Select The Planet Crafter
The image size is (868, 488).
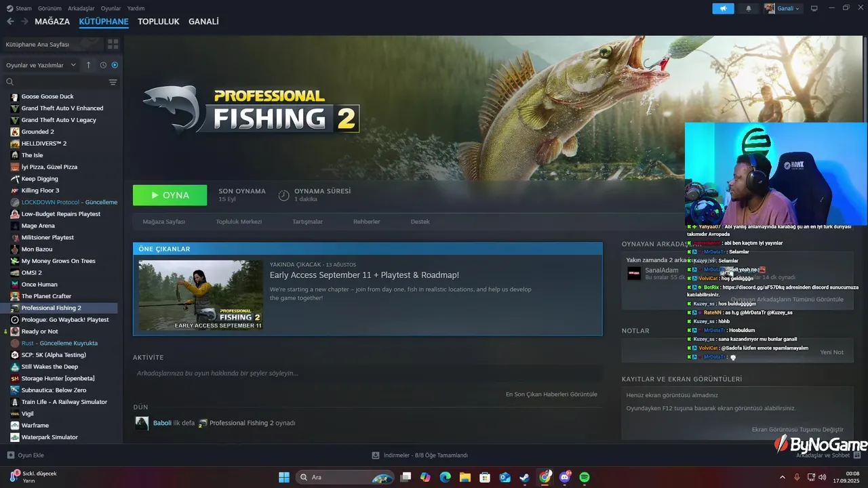click(46, 296)
